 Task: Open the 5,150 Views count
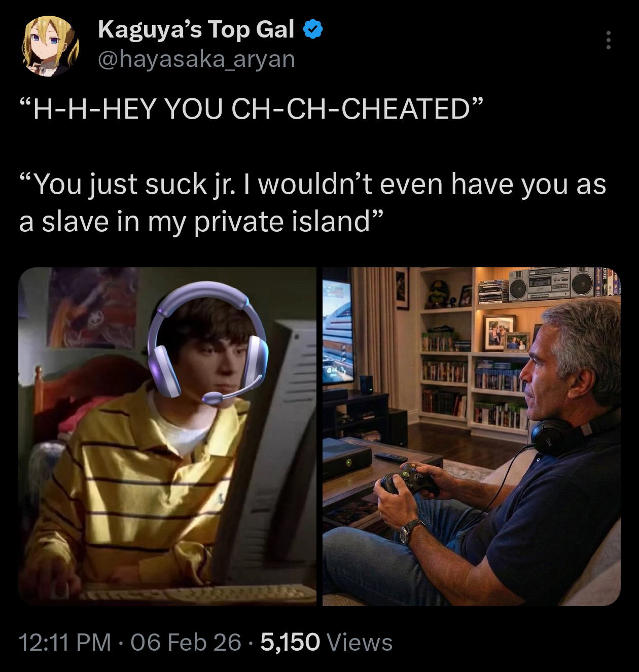[x=326, y=642]
